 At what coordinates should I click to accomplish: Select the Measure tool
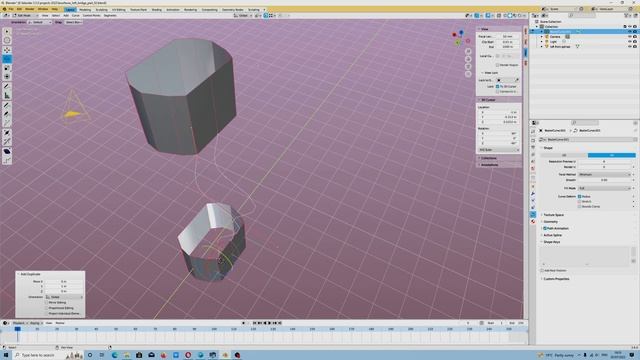pos(7,96)
